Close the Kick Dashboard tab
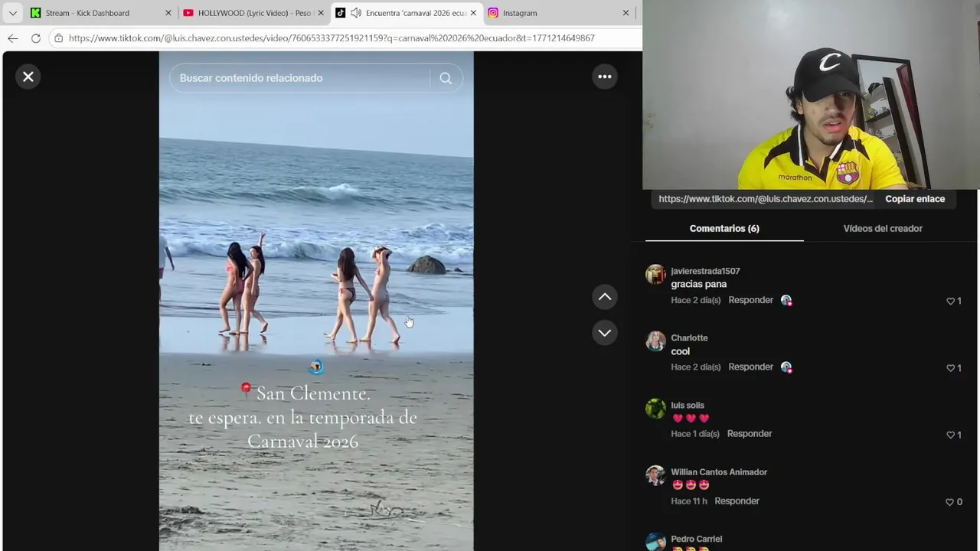 [168, 13]
